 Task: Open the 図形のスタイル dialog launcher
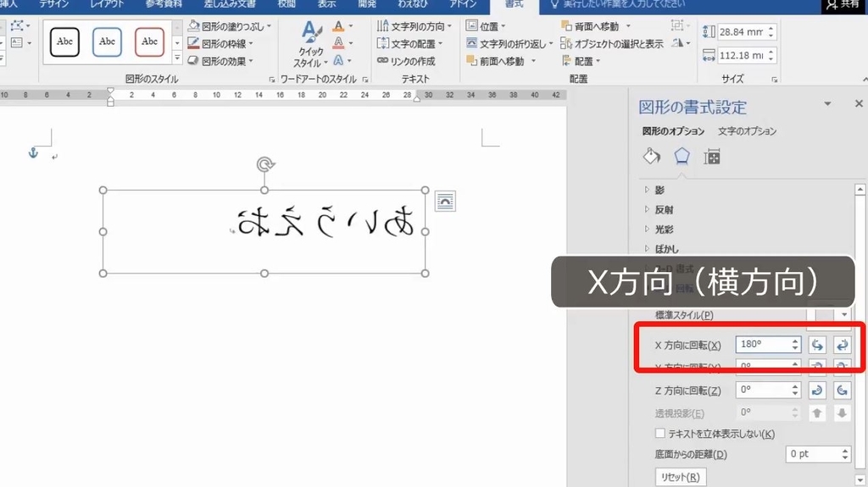pyautogui.click(x=272, y=80)
